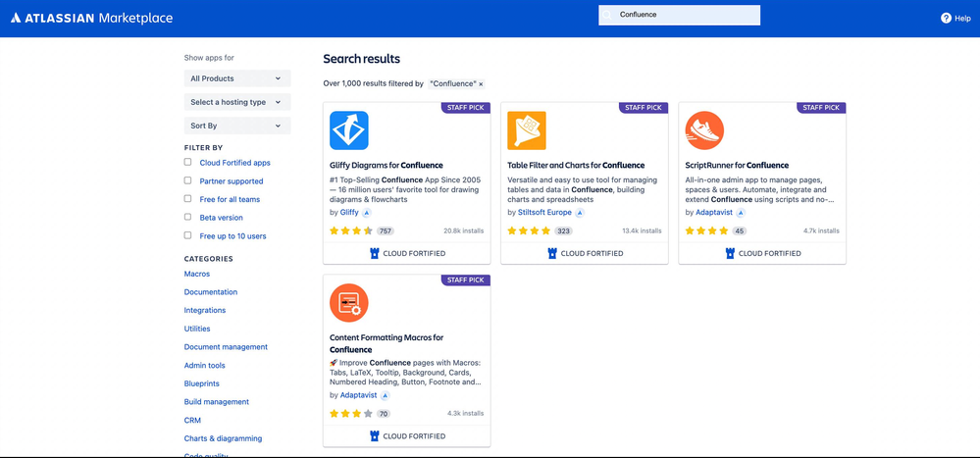Browse the Document management category
980x458 pixels.
[226, 347]
